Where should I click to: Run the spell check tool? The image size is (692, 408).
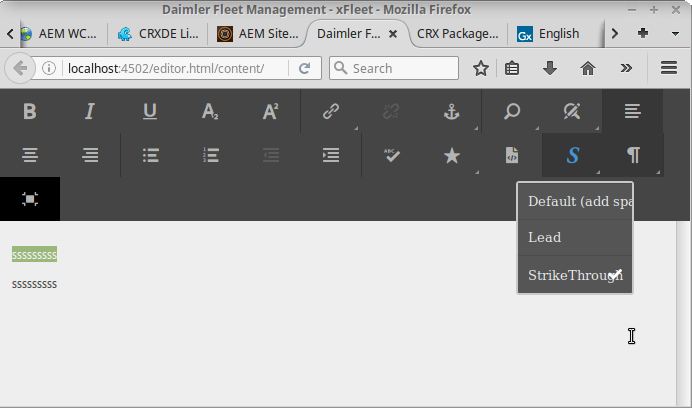tap(392, 155)
